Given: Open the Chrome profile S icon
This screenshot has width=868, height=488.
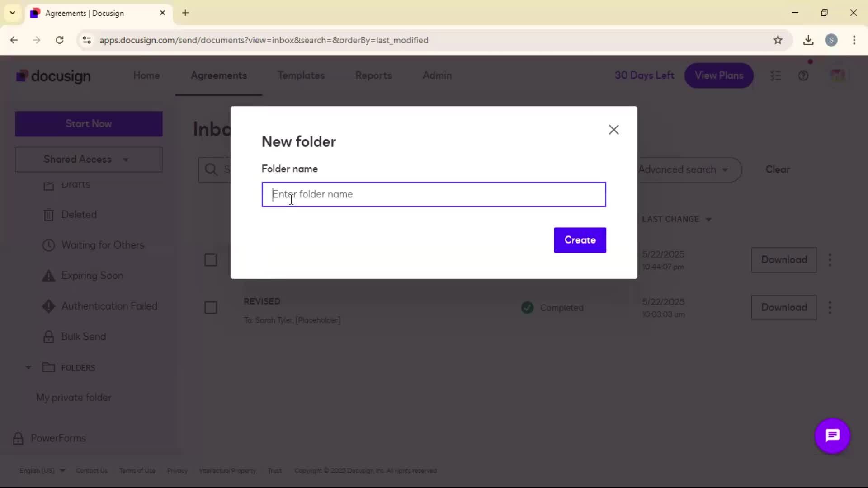Looking at the screenshot, I should (x=831, y=40).
